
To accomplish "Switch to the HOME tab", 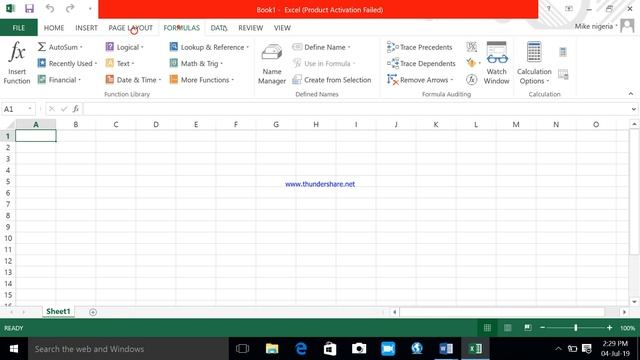I will click(x=54, y=28).
